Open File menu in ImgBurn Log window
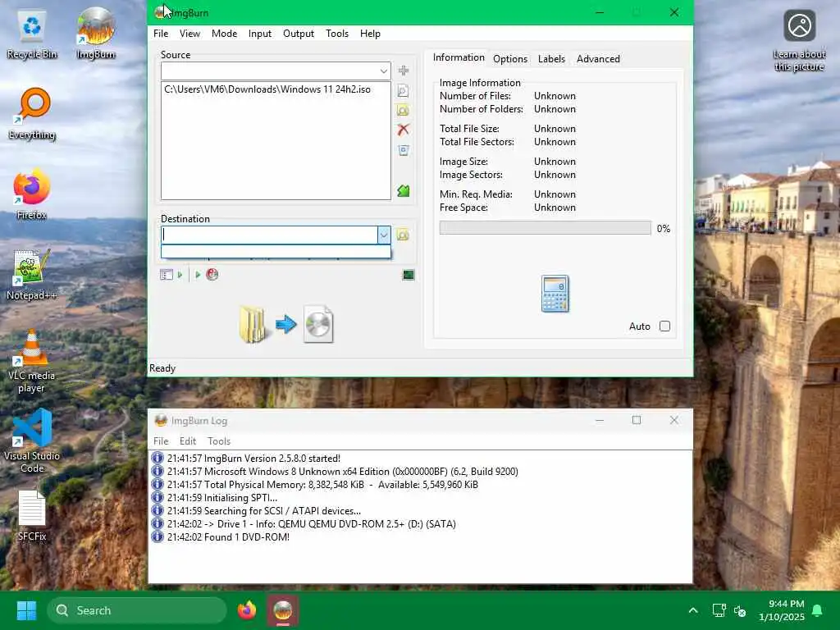Viewport: 840px width, 630px height. (161, 441)
